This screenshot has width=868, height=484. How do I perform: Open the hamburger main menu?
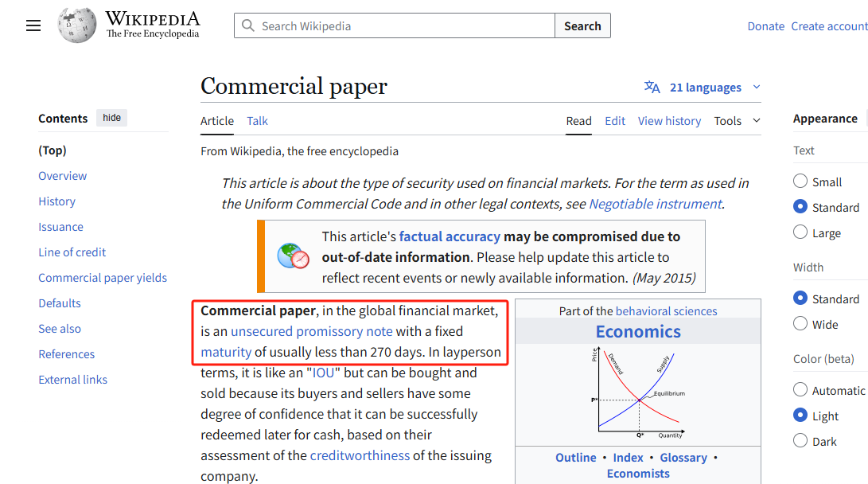coord(33,25)
